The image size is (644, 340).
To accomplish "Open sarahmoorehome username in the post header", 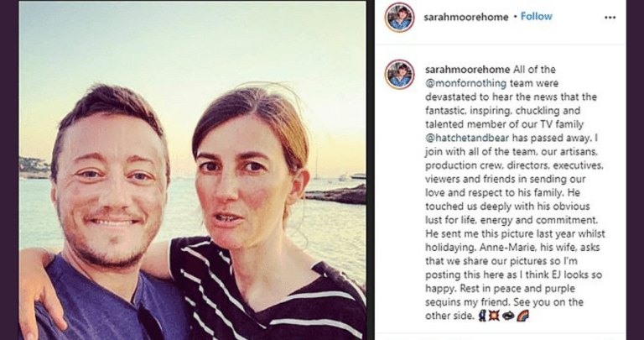I will pyautogui.click(x=467, y=17).
